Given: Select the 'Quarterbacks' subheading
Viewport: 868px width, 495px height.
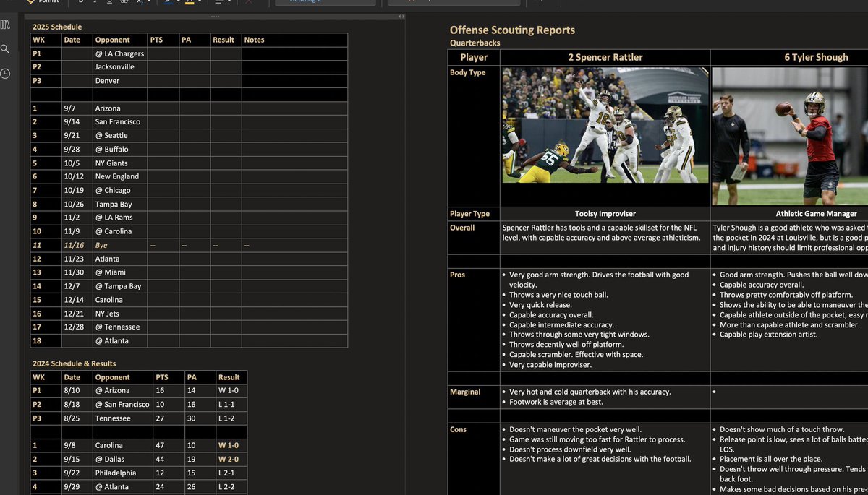Looking at the screenshot, I should point(475,43).
